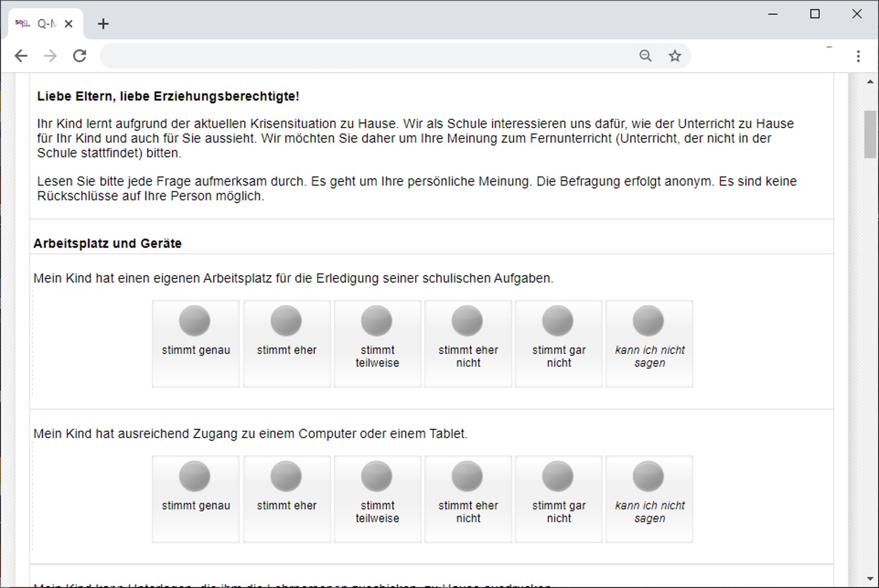Click the zoom magnifier icon in address bar

645,56
